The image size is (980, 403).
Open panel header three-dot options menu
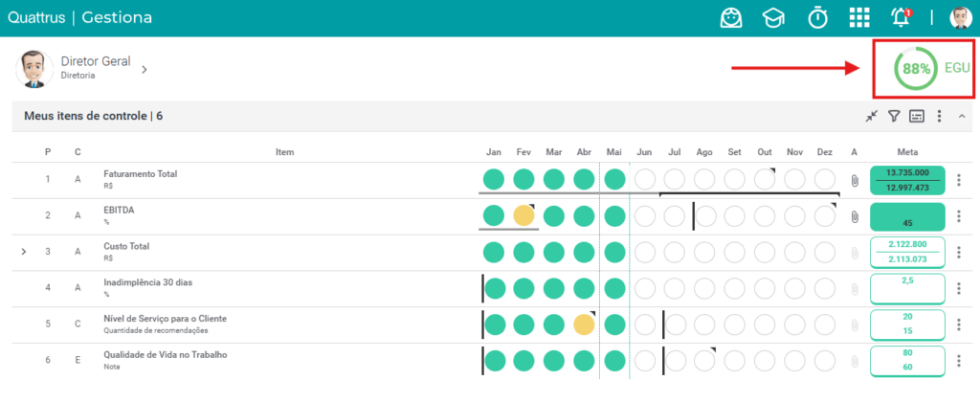pos(939,116)
